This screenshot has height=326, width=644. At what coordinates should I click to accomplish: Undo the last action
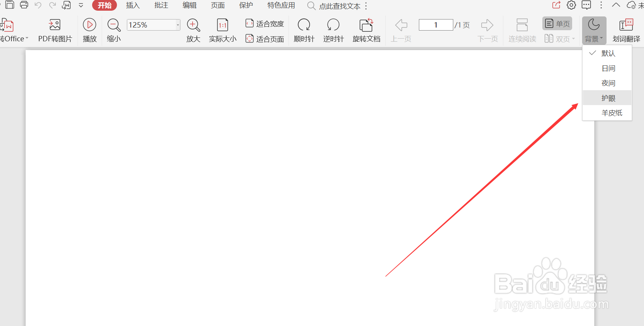pos(38,5)
